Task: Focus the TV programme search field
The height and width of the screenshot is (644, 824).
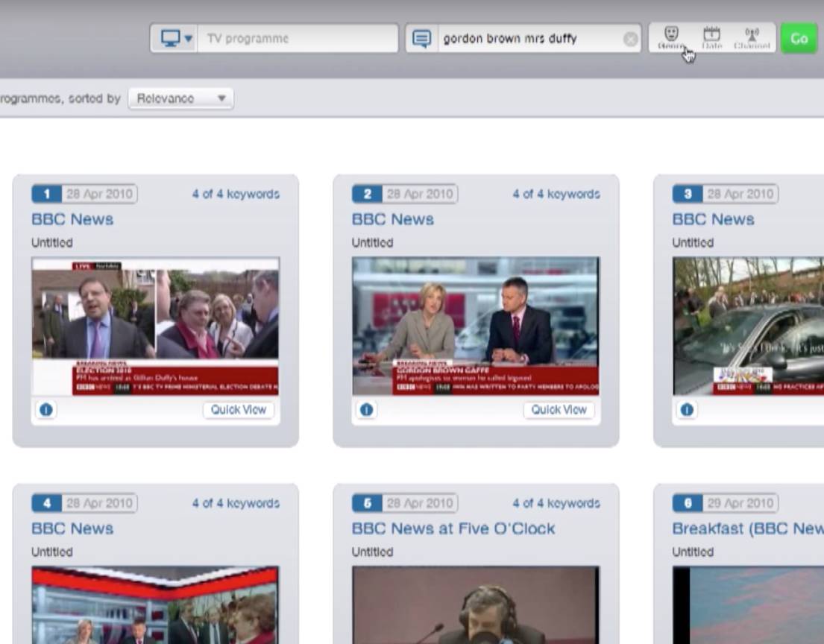Action: pos(297,38)
